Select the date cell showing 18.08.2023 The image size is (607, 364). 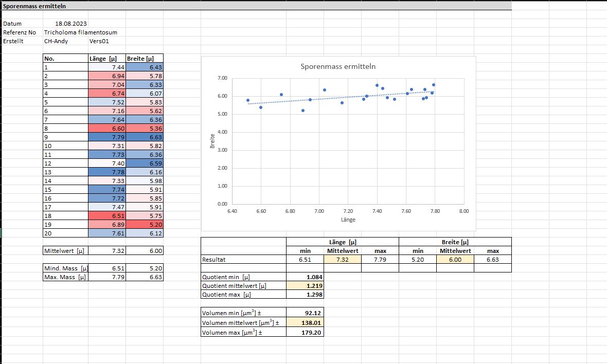pyautogui.click(x=71, y=24)
